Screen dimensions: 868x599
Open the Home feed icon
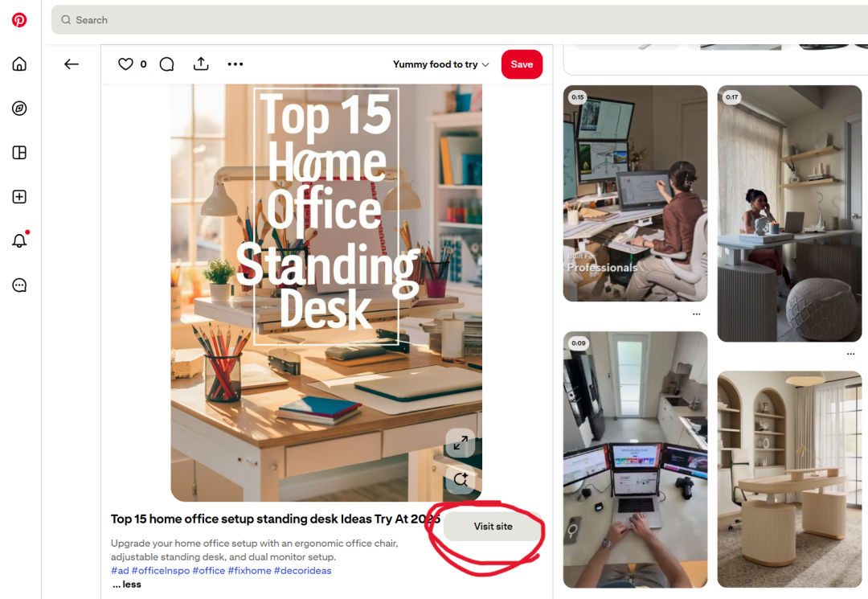[19, 64]
